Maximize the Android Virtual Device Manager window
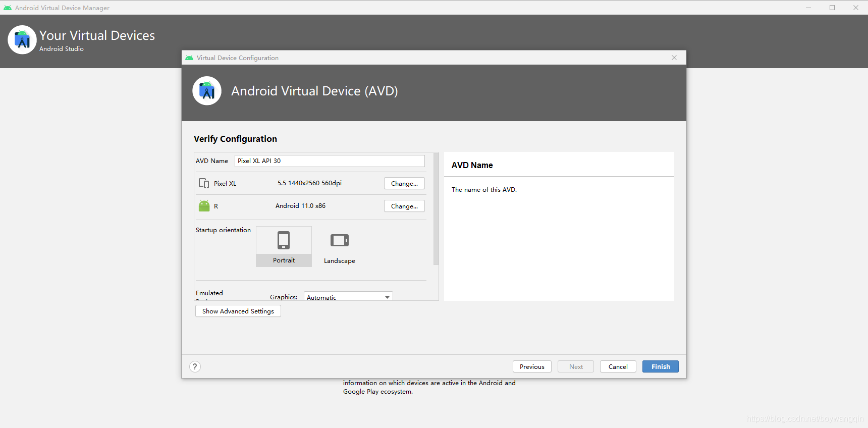Viewport: 868px width, 428px height. (x=832, y=8)
